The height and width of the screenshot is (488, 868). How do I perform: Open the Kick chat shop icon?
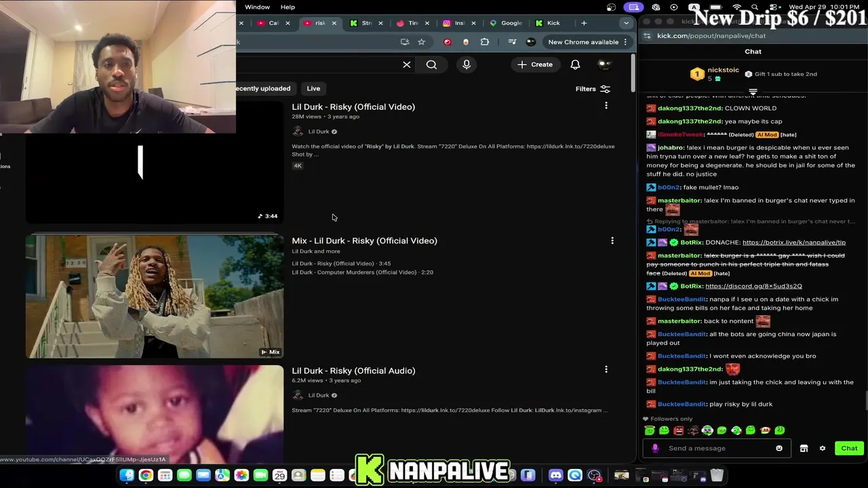[804, 448]
